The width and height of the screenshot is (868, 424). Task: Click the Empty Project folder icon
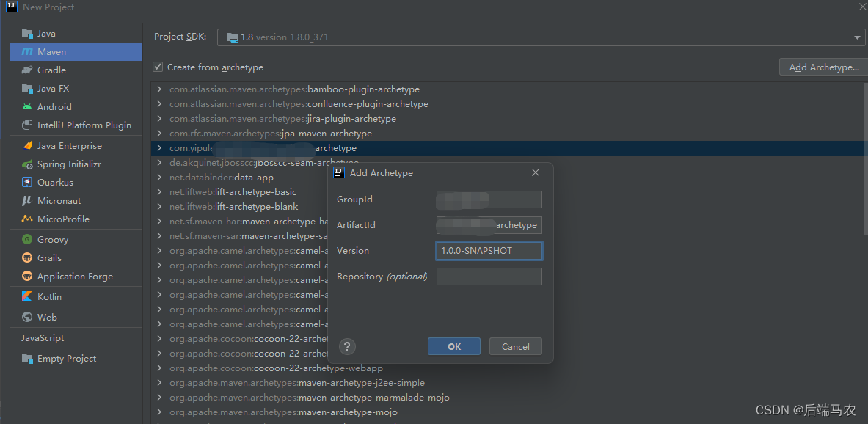click(x=27, y=359)
